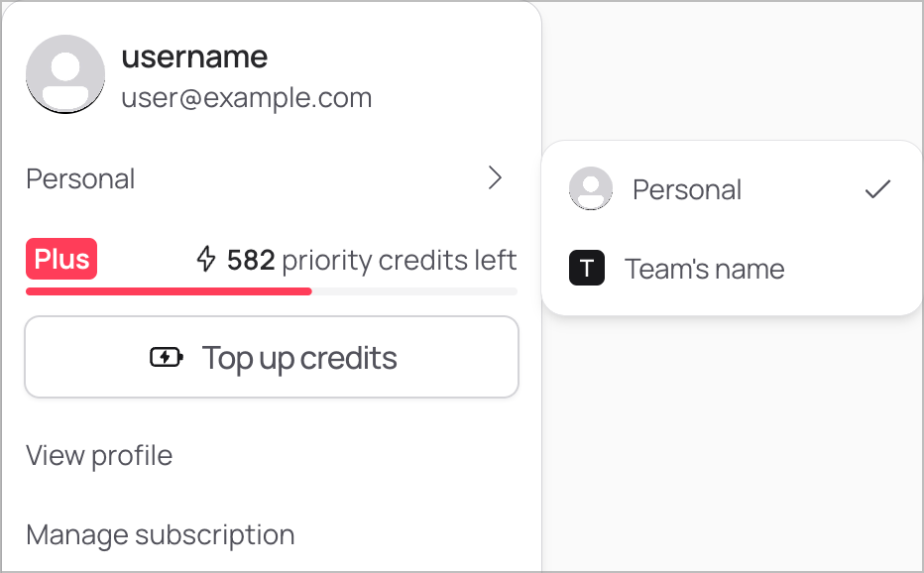This screenshot has width=924, height=573.
Task: Click the unfilled gray part of progress bar
Action: click(x=414, y=291)
